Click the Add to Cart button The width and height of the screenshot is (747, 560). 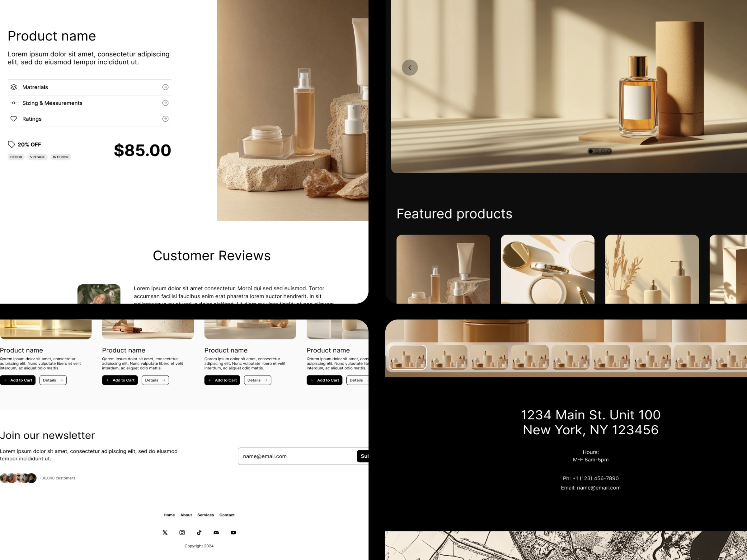(x=18, y=380)
